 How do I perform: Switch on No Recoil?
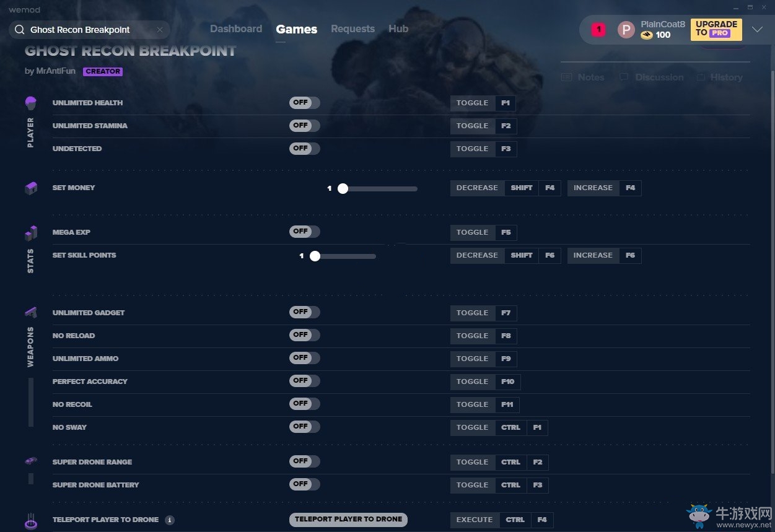pos(304,404)
